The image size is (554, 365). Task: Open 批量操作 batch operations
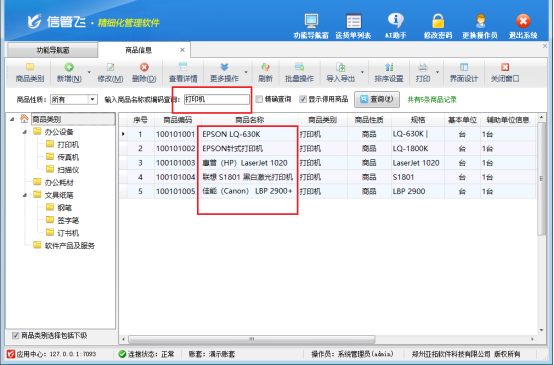point(299,73)
